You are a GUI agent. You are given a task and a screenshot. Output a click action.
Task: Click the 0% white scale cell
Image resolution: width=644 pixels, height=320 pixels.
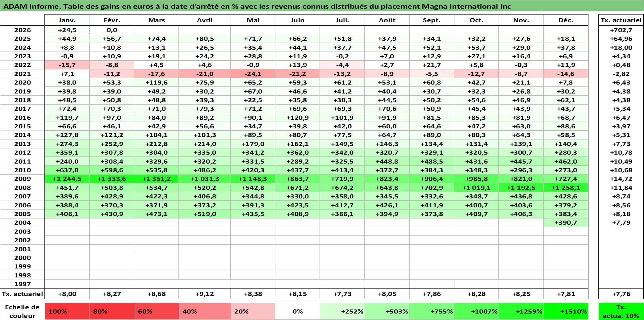point(298,311)
